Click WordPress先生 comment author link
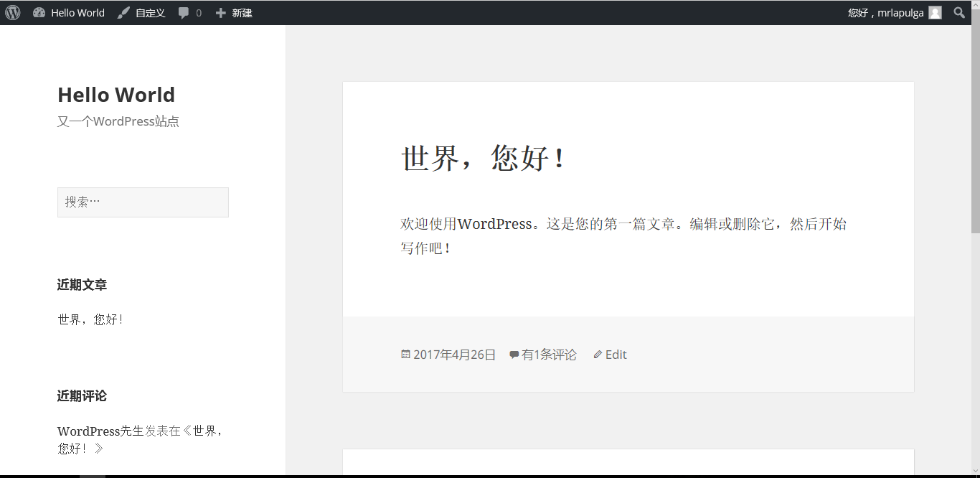 coord(100,431)
